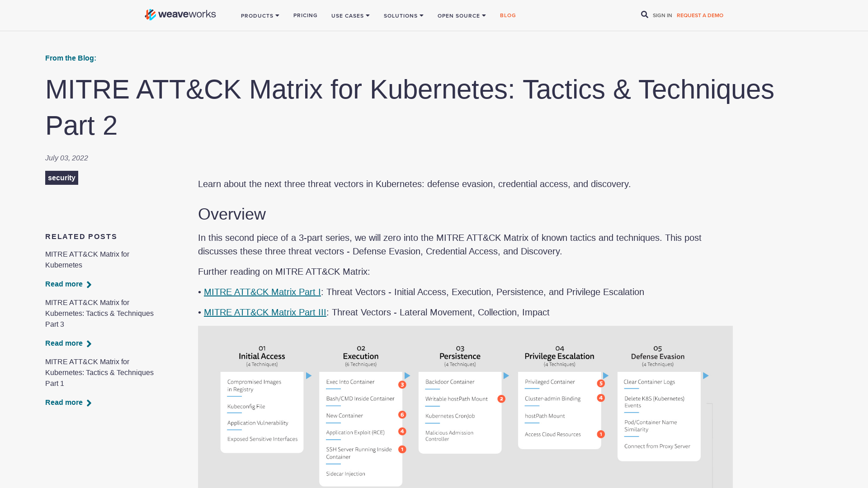The height and width of the screenshot is (488, 868).
Task: Click the blue arrow on Defense Evasion column
Action: (706, 375)
